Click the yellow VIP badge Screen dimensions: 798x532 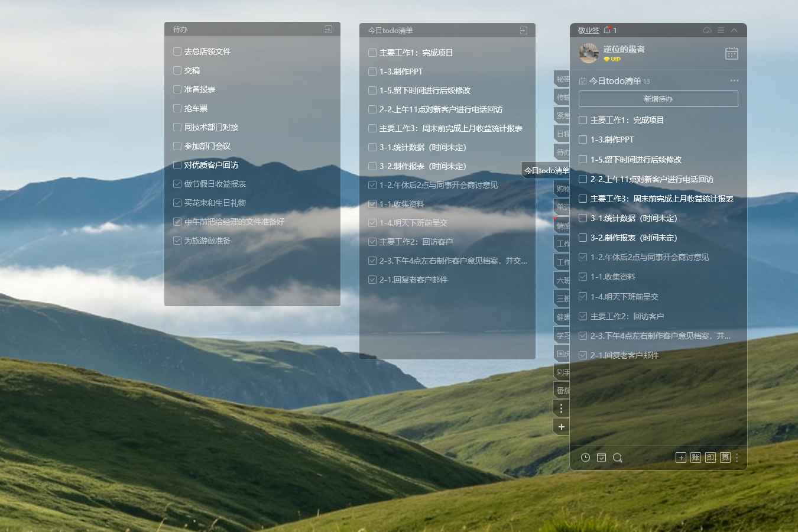[612, 59]
